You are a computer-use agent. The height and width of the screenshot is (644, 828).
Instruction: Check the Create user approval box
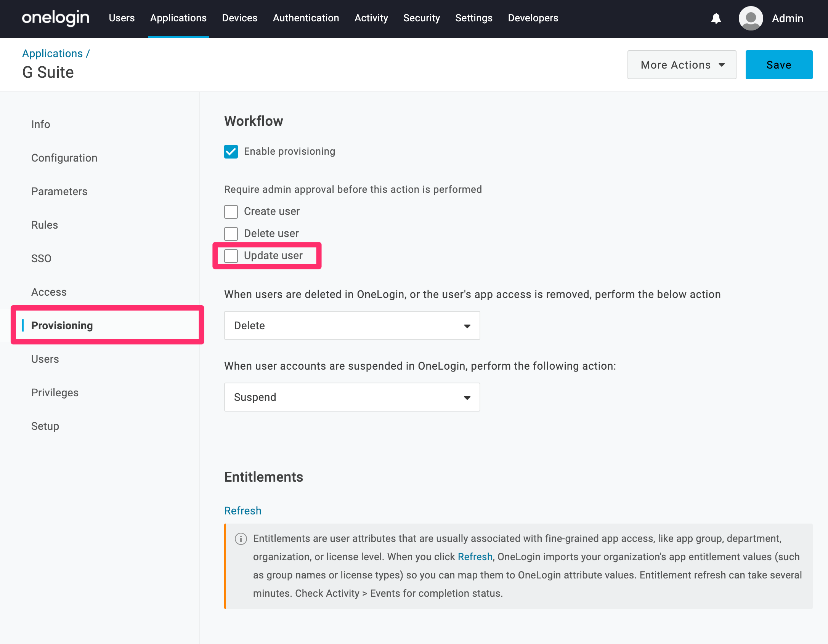click(231, 212)
